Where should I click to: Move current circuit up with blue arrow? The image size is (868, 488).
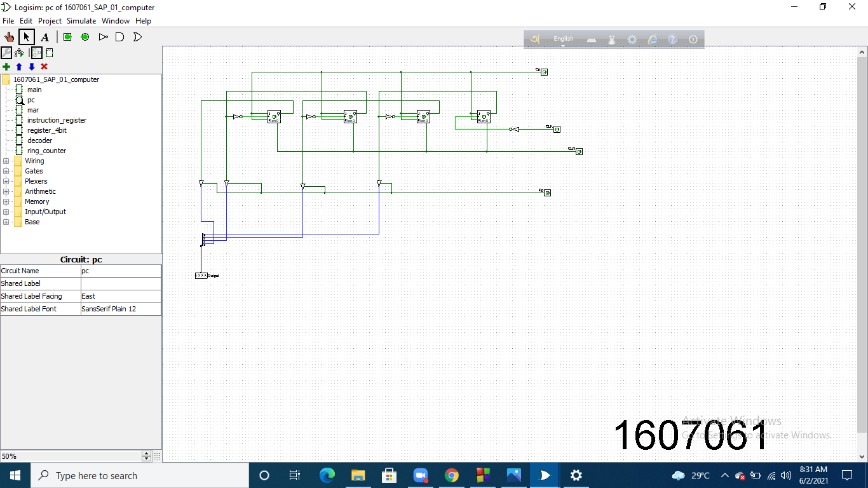[x=18, y=67]
